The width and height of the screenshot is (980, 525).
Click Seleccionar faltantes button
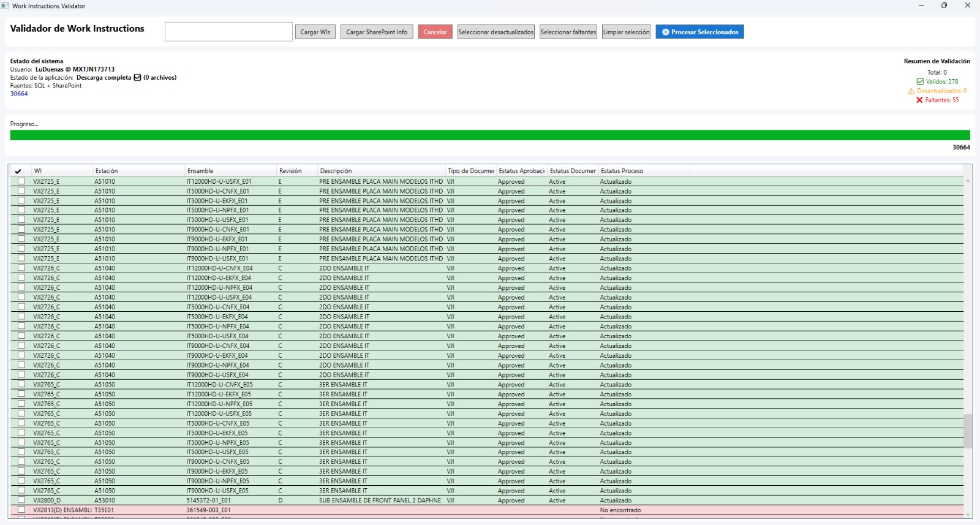568,32
